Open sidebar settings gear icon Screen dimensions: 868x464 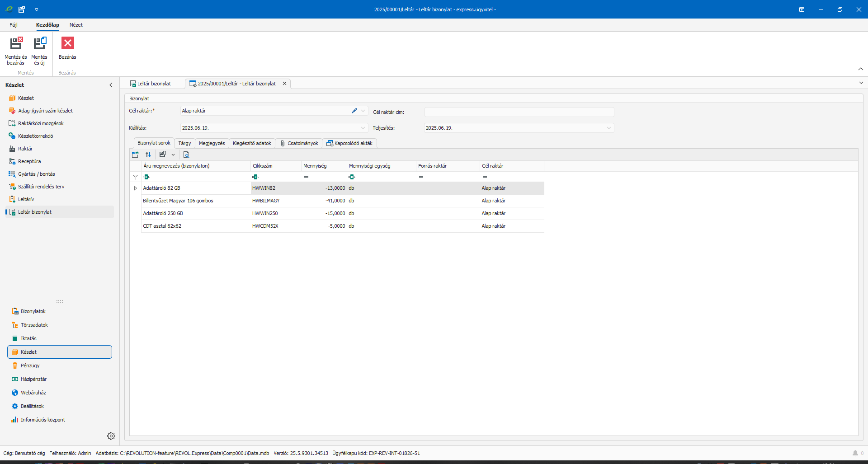tap(111, 436)
